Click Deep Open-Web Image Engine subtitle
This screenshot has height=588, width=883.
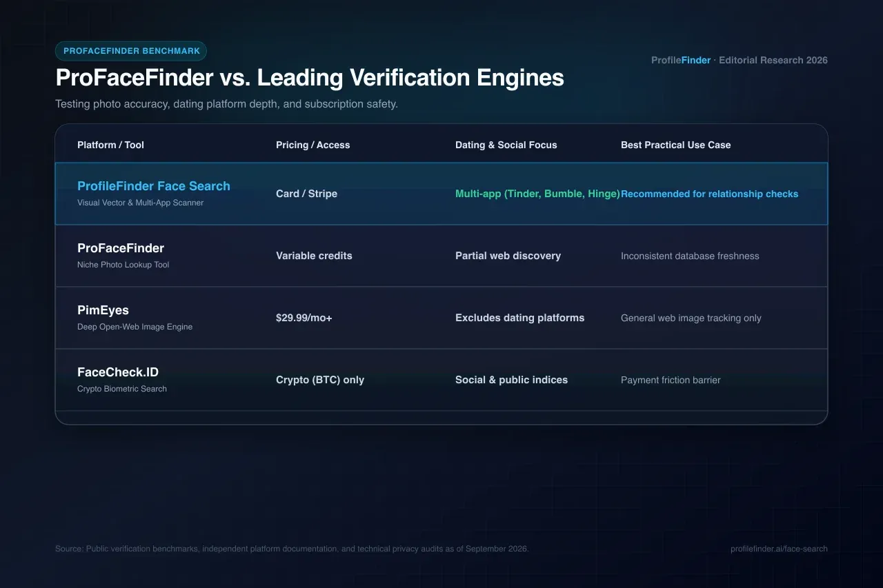click(x=135, y=327)
